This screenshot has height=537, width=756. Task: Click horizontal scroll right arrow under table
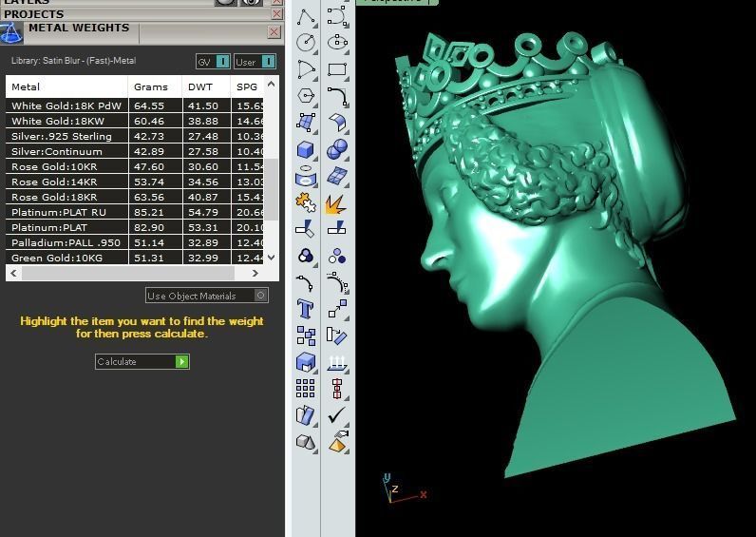pos(255,273)
